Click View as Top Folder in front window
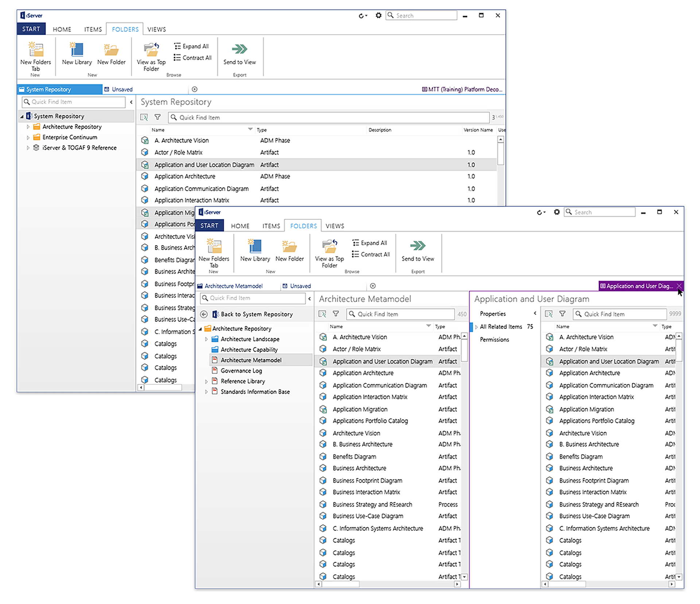The height and width of the screenshot is (604, 700). click(330, 253)
